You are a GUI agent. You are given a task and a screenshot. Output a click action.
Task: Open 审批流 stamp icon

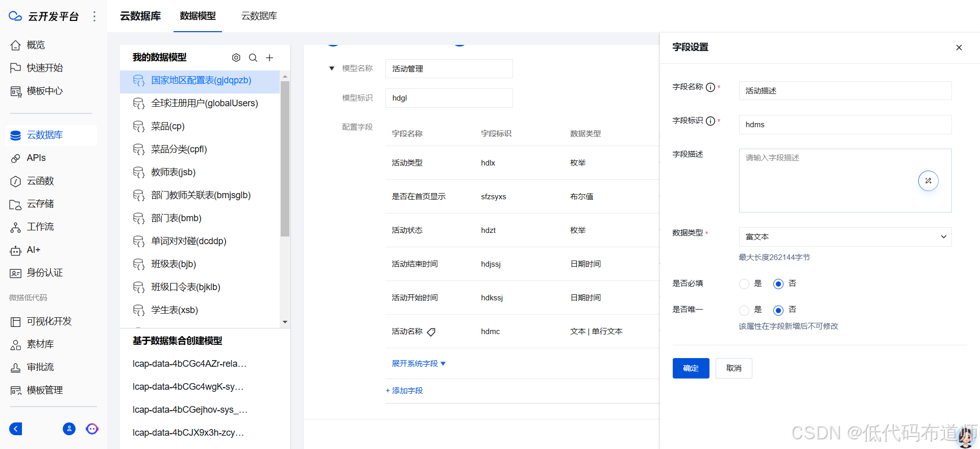point(15,367)
